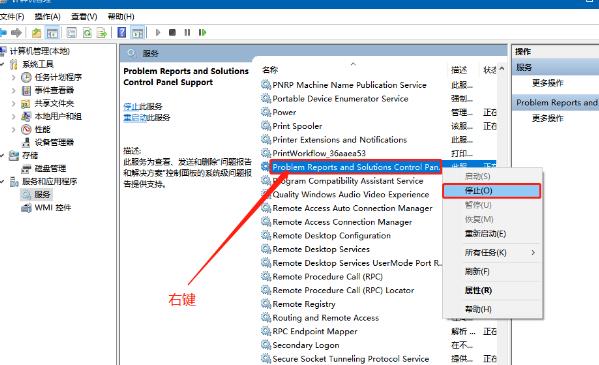The width and height of the screenshot is (599, 365).
Task: Expand the 任务计划程序 node arrow
Action: [13, 77]
